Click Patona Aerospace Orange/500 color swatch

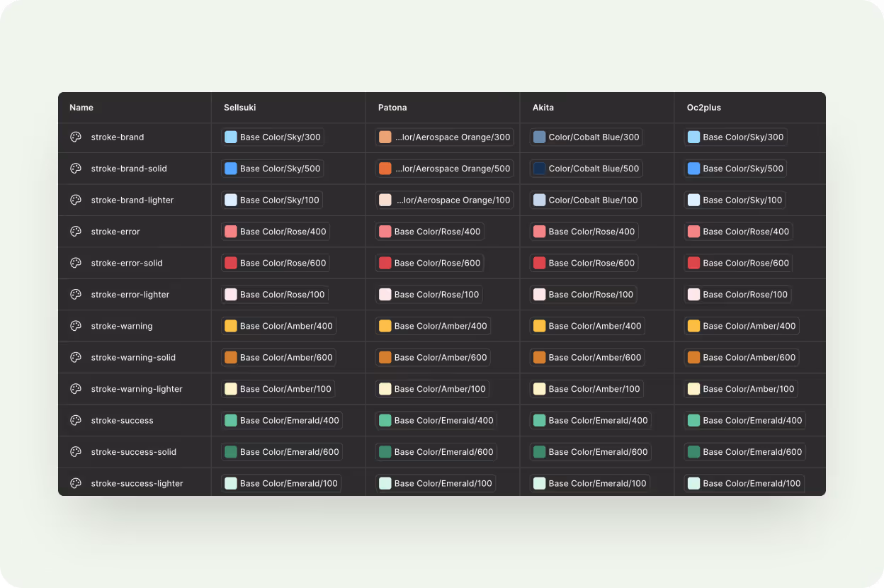(385, 169)
